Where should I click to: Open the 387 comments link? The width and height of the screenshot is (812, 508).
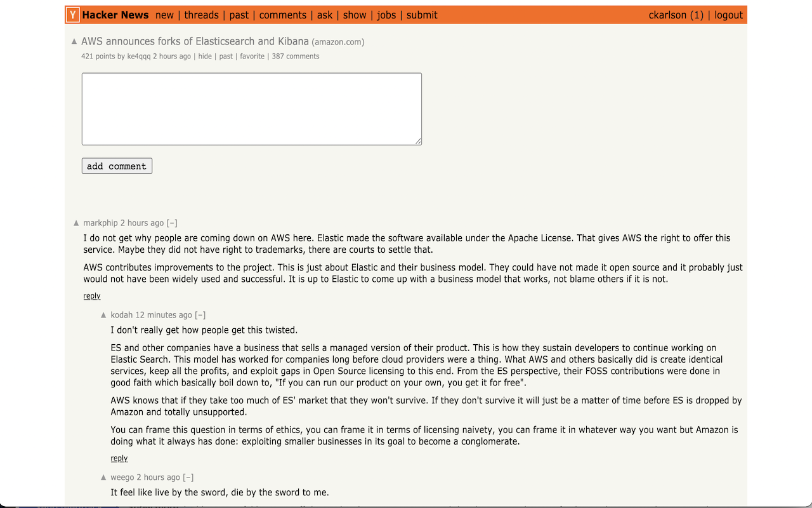tap(296, 56)
